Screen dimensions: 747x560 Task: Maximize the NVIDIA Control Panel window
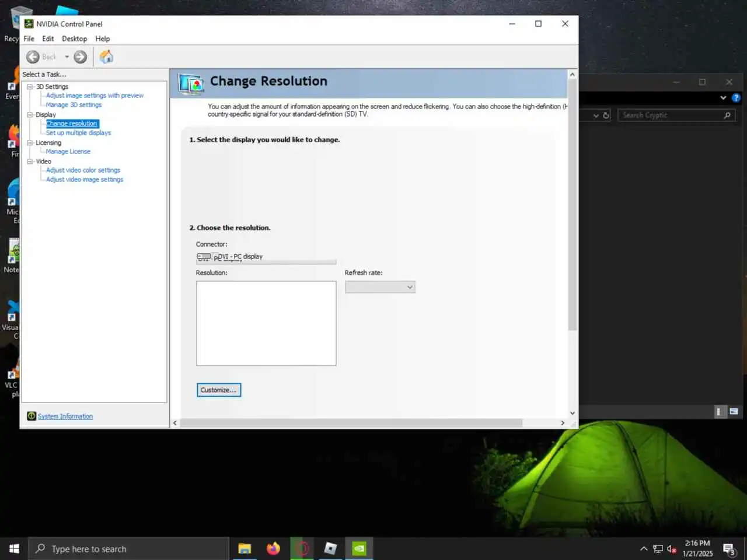tap(538, 24)
